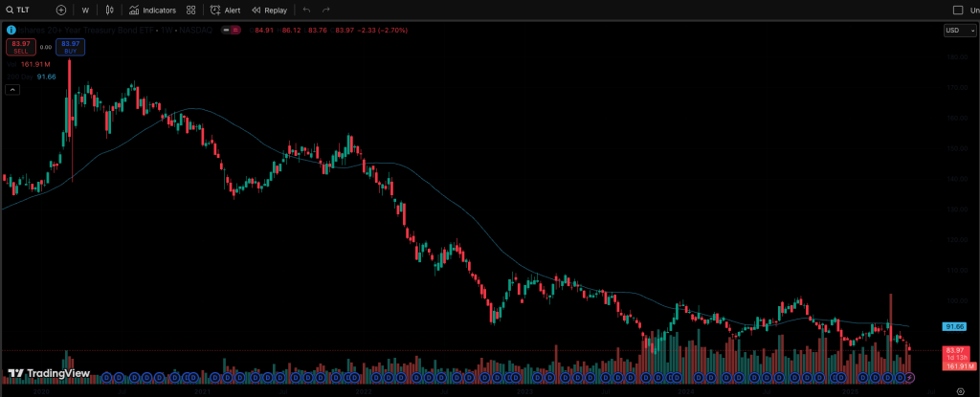Click the redo arrow

(326, 10)
